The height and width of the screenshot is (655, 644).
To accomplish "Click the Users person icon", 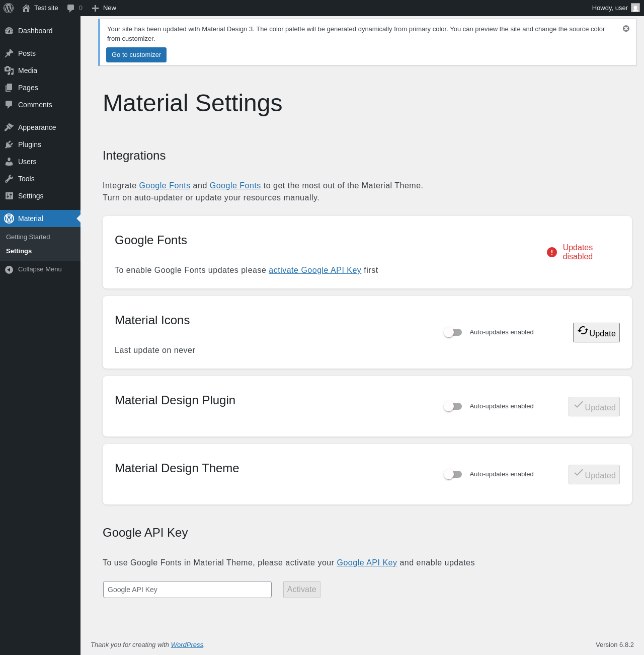I will tap(9, 162).
